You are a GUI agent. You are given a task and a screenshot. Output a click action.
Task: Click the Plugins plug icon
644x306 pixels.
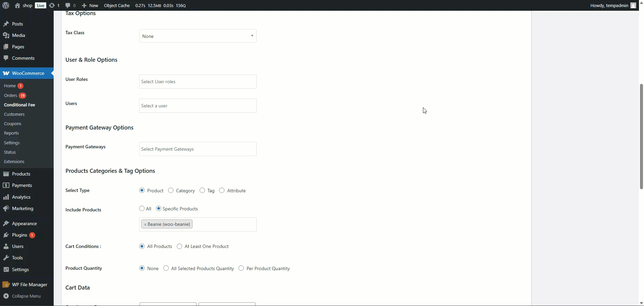6,235
